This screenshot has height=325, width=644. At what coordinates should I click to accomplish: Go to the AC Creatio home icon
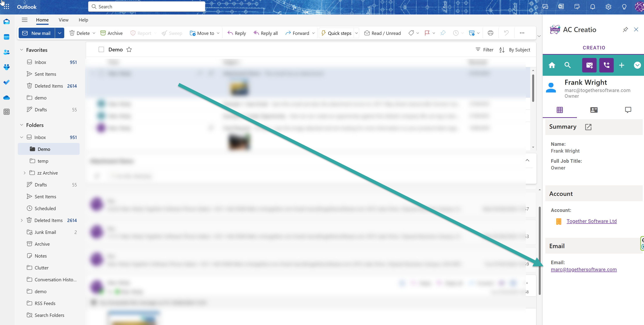[552, 65]
